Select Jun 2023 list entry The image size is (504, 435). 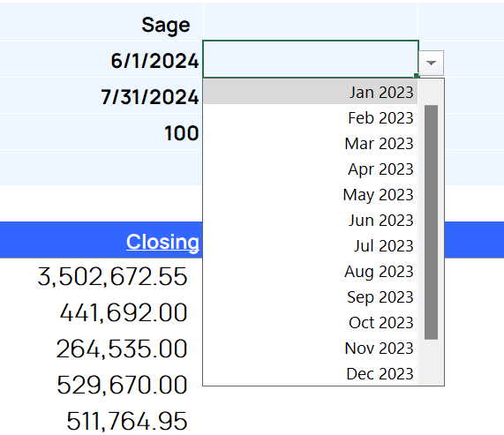[x=310, y=220]
